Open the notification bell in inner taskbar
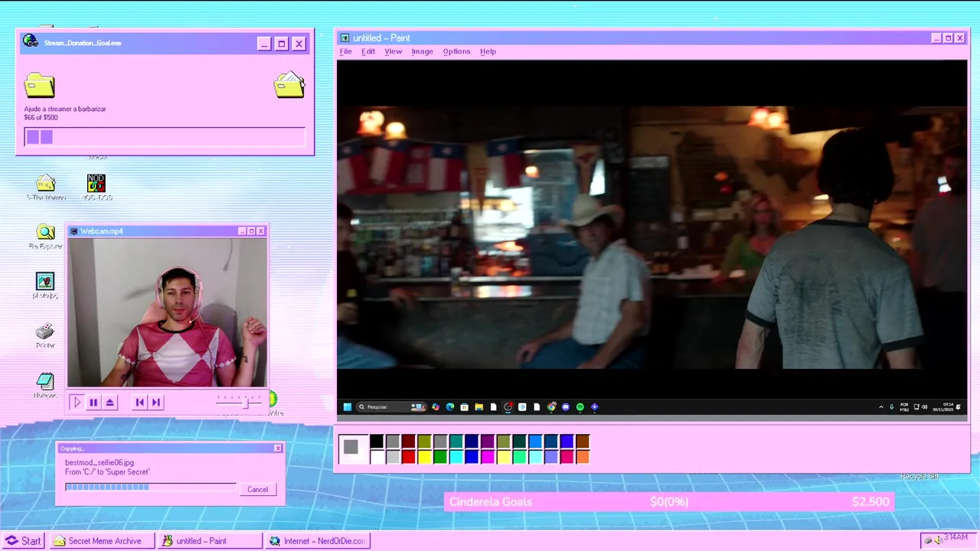Image resolution: width=980 pixels, height=551 pixels. tap(959, 407)
